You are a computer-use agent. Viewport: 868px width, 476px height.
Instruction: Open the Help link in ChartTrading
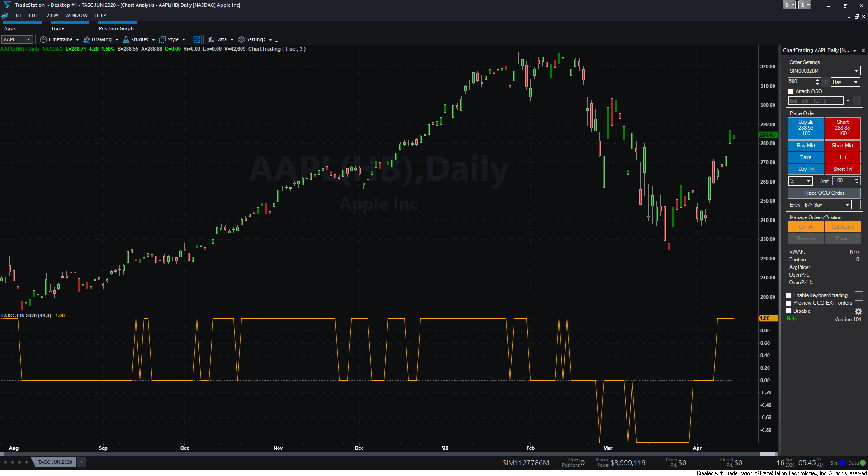(792, 319)
